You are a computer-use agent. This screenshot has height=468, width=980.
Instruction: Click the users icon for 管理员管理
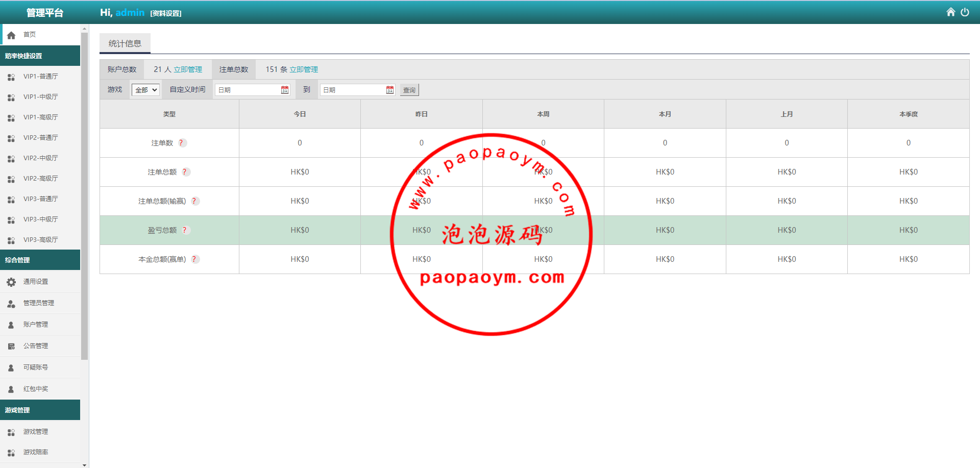[x=11, y=304]
